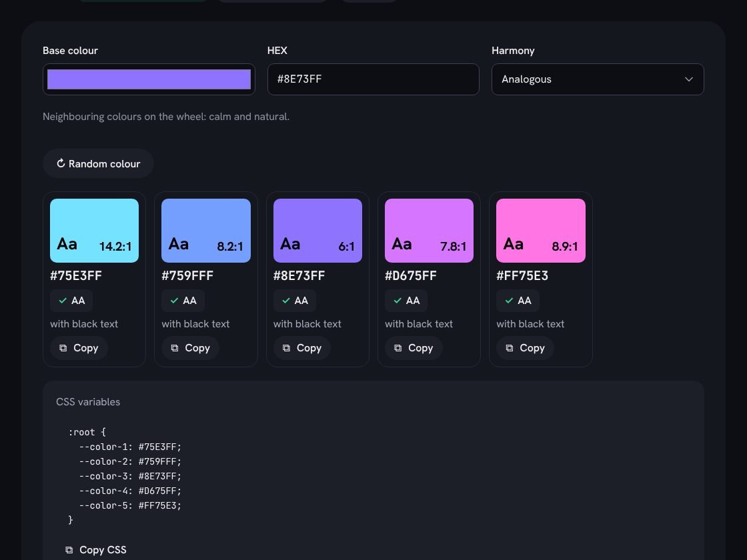Click "with black text" under #FF75E3
Image resolution: width=747 pixels, height=560 pixels.
[530, 324]
